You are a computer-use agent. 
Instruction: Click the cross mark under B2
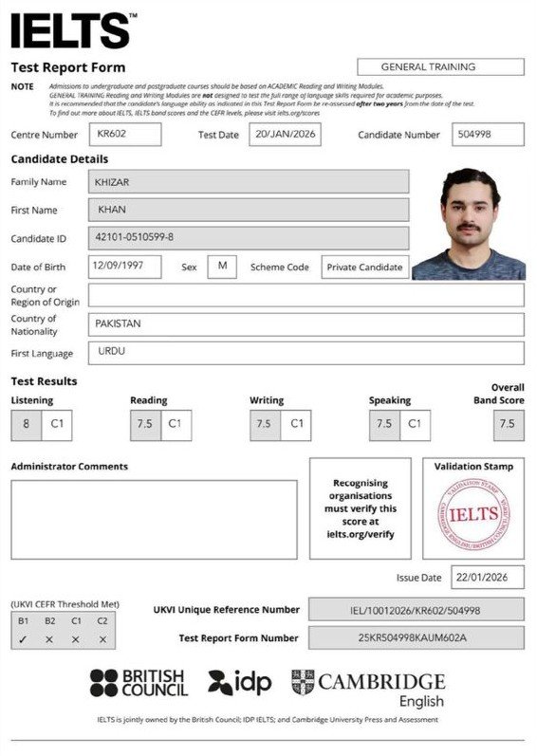coord(49,640)
